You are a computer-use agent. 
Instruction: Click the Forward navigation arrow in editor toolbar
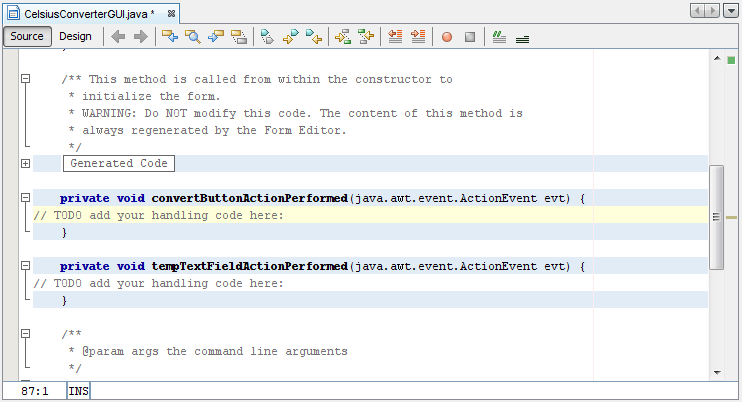pos(140,37)
